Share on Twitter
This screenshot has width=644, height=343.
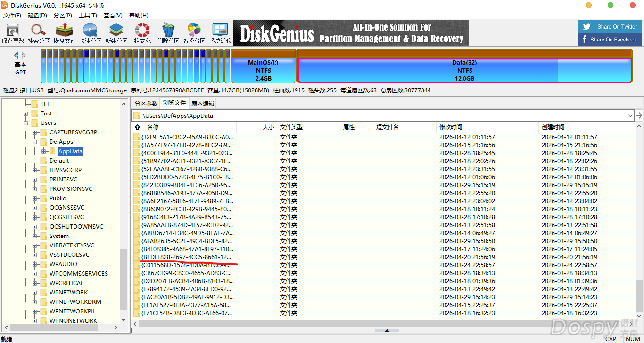click(610, 27)
